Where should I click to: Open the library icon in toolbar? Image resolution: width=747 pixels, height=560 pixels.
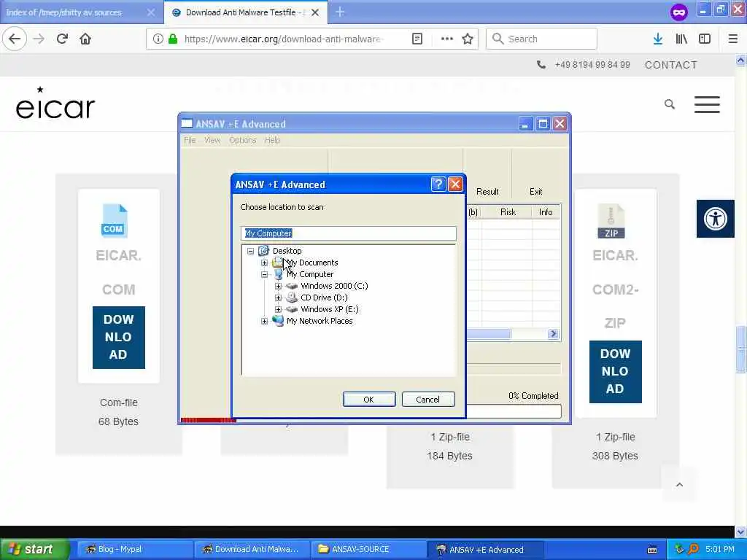tap(681, 39)
